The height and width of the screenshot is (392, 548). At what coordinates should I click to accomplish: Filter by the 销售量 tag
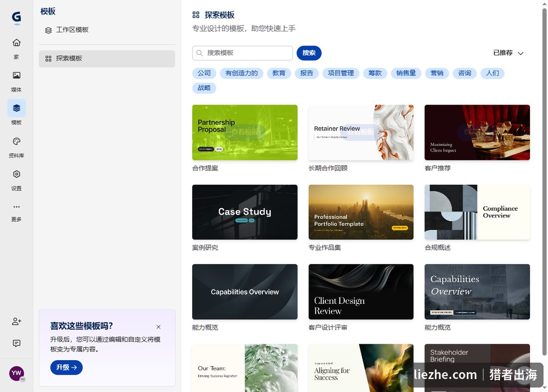click(406, 73)
